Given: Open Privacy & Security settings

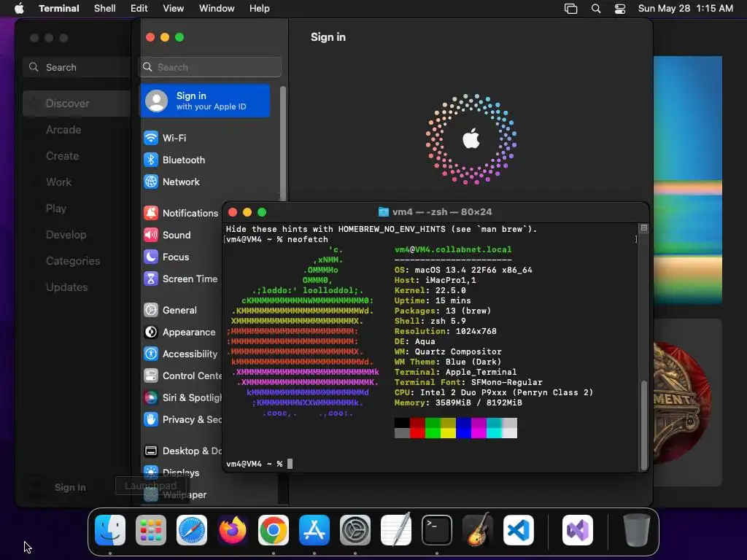Looking at the screenshot, I should pyautogui.click(x=182, y=419).
